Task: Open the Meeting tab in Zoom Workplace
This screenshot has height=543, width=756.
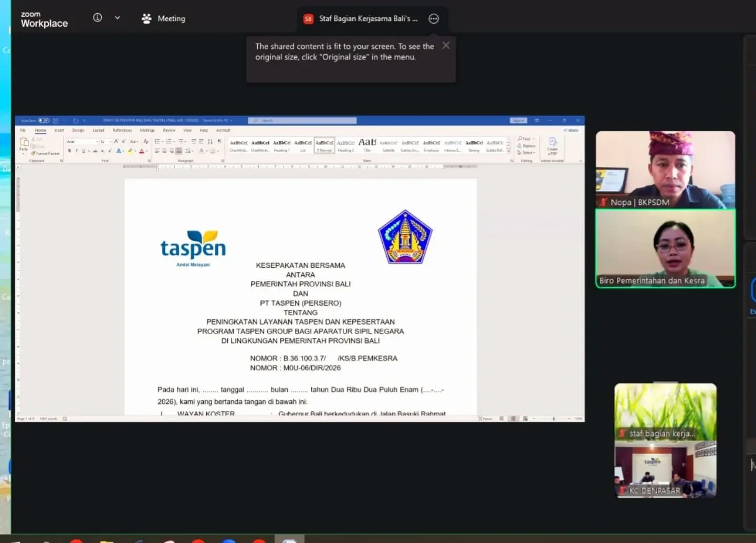Action: pos(163,18)
